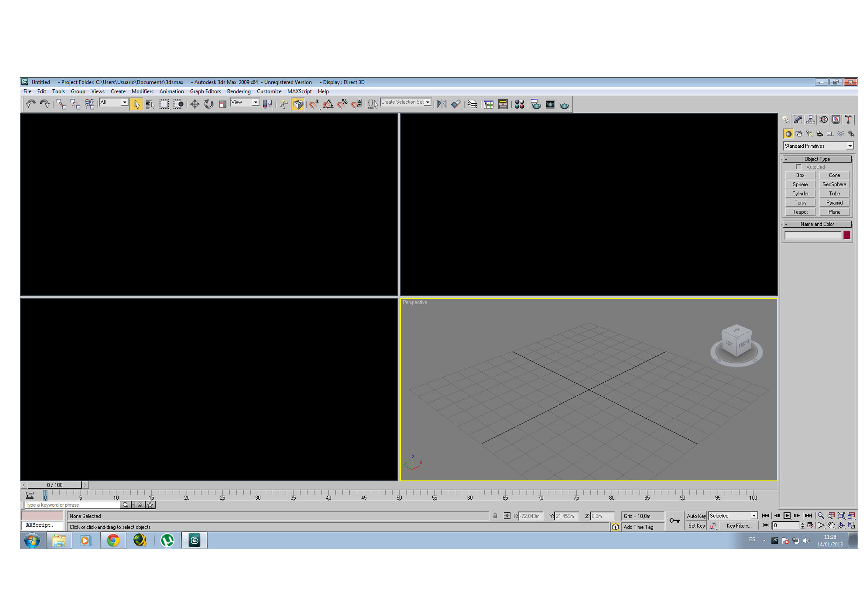Switch to the Modify panel tab
Image resolution: width=868 pixels, height=612 pixels.
[798, 120]
